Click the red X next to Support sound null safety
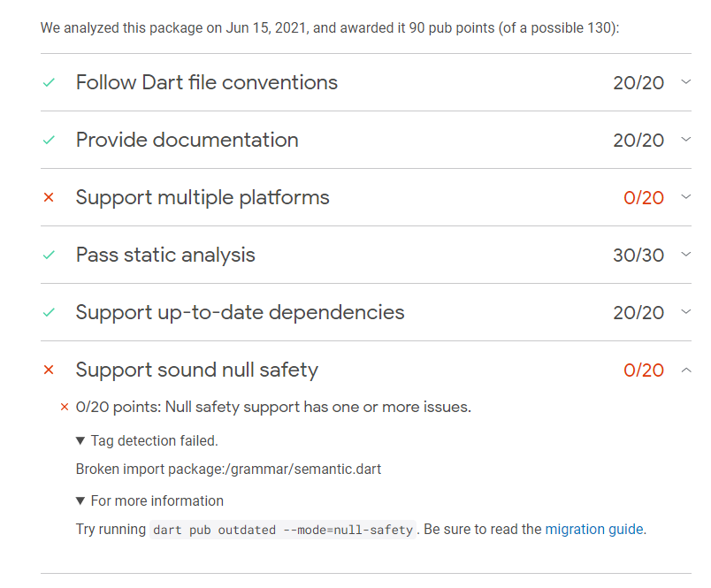The width and height of the screenshot is (711, 588). 49,370
